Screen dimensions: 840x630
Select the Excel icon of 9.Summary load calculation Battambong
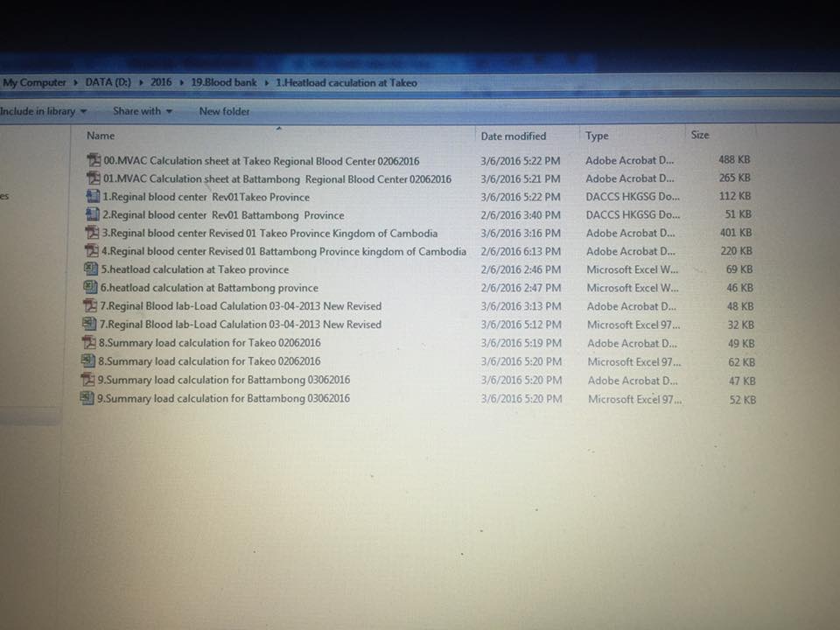pos(87,398)
